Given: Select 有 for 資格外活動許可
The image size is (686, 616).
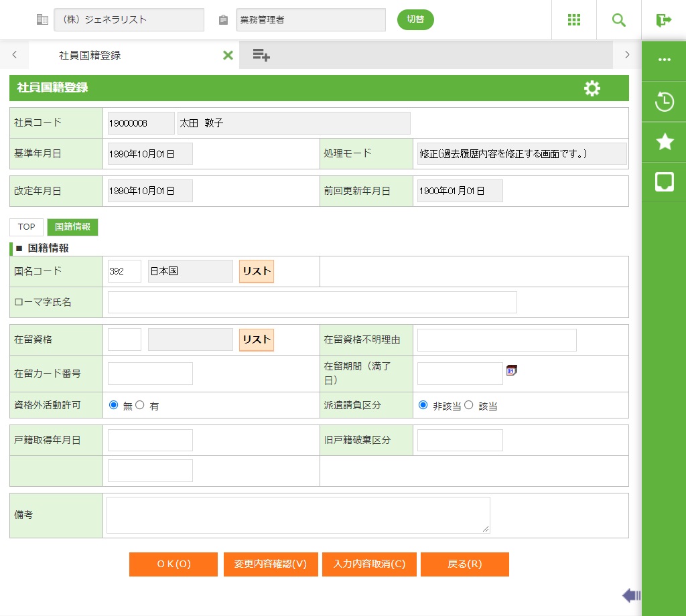Looking at the screenshot, I should 140,405.
